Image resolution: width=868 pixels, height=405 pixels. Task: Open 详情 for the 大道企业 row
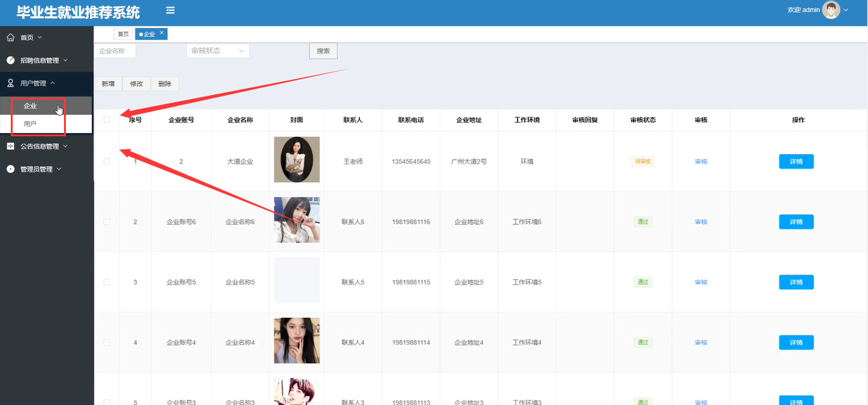coord(796,162)
